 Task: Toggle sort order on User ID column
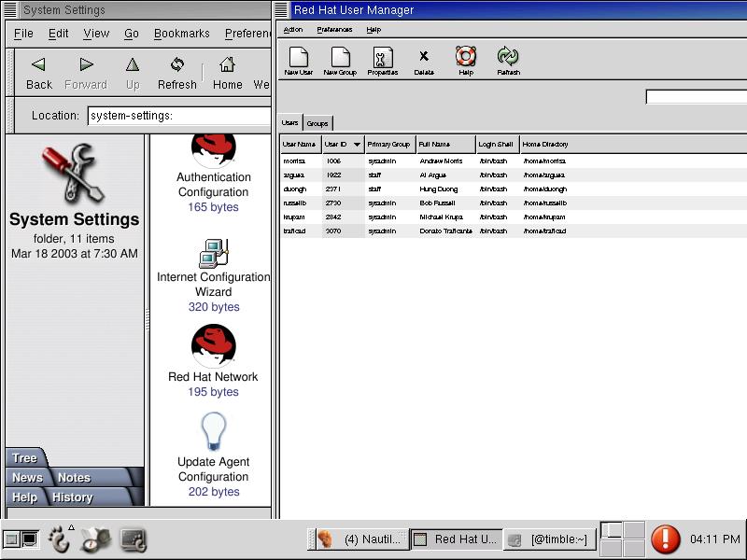coord(342,145)
